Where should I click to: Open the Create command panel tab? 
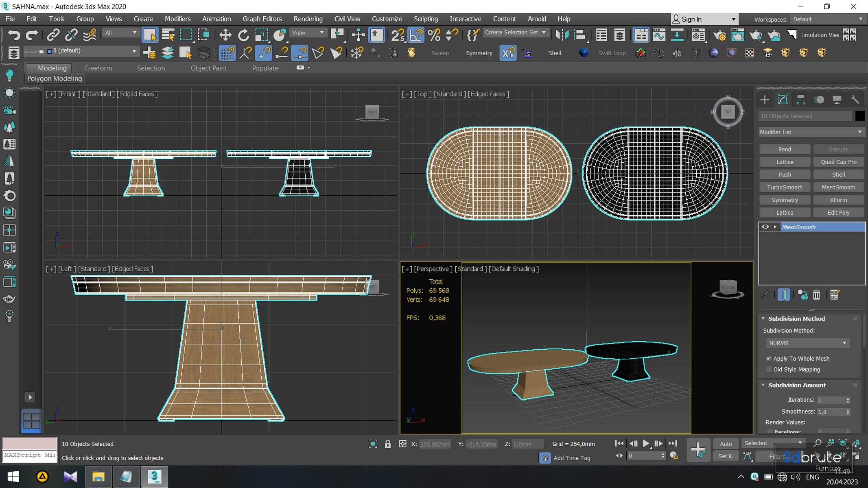tap(765, 100)
